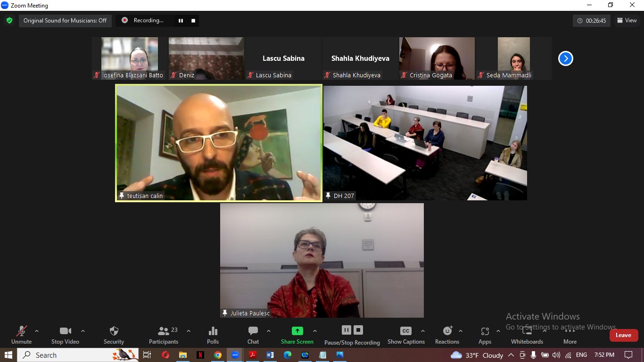Open weather widget 33°F Cloudy

click(x=477, y=355)
